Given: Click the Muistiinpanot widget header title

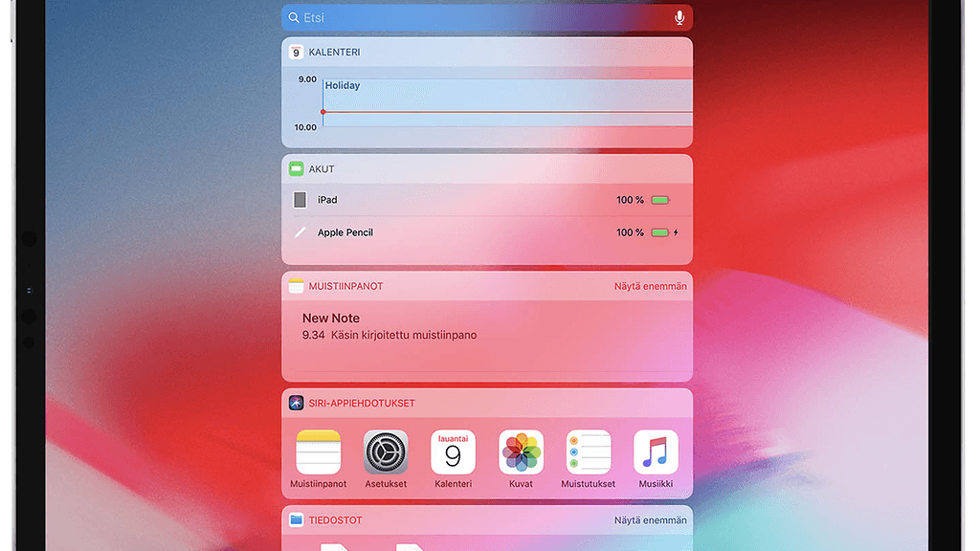Looking at the screenshot, I should coord(345,286).
